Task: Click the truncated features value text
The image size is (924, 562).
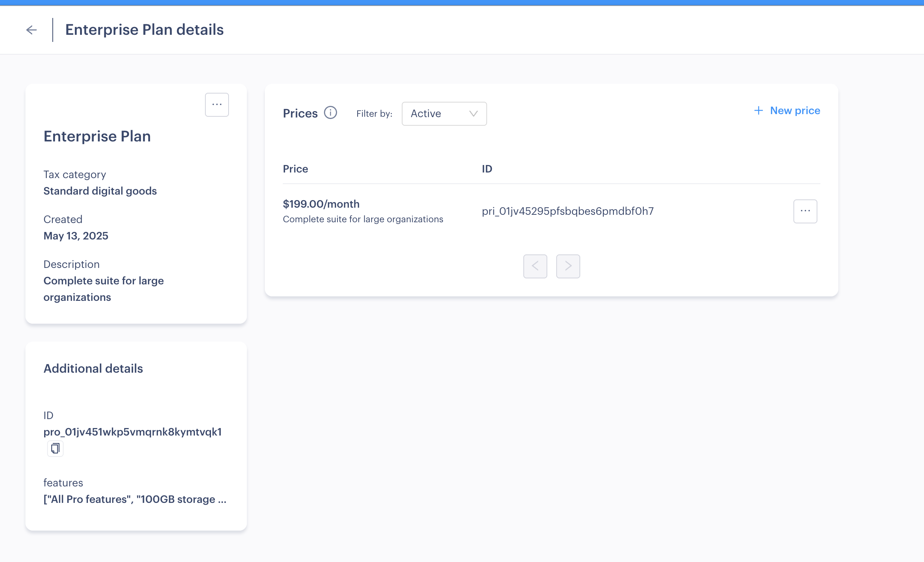Action: tap(135, 500)
